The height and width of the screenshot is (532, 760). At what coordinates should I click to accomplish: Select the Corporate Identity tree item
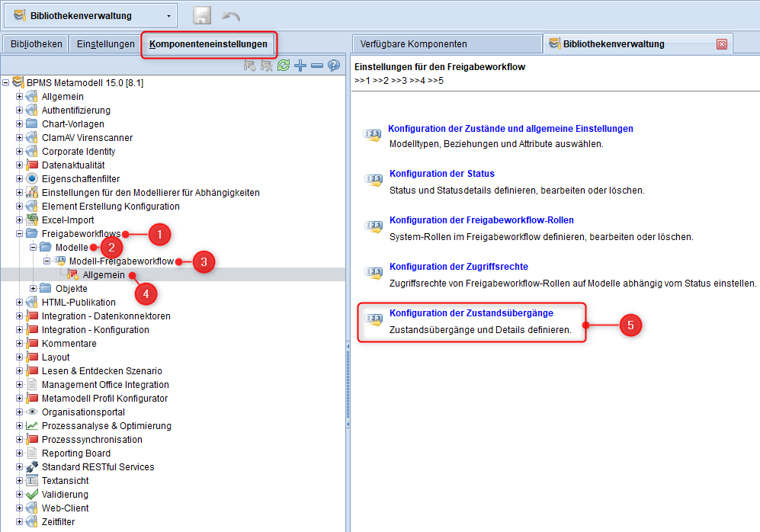point(79,151)
